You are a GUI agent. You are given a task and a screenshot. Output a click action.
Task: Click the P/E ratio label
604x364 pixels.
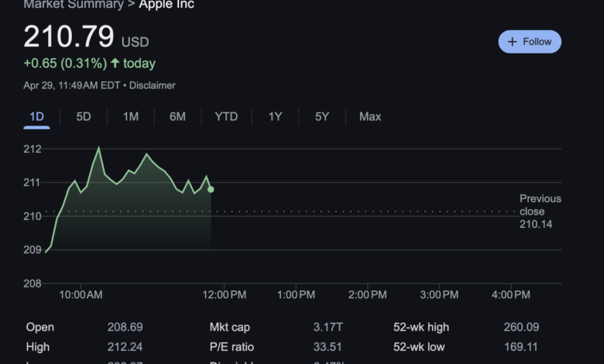click(232, 347)
